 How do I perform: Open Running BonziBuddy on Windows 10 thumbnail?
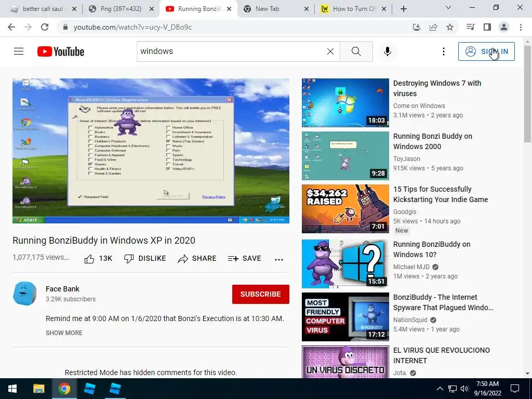coord(345,264)
